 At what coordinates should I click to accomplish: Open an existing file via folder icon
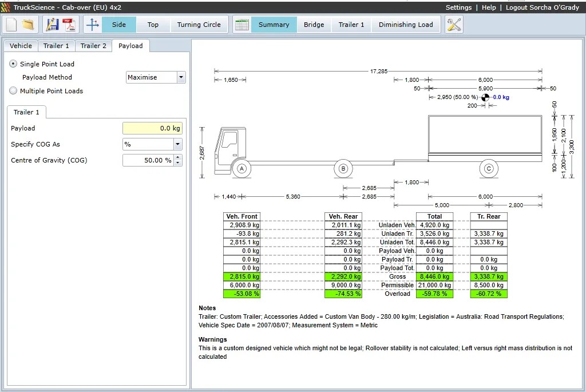27,24
